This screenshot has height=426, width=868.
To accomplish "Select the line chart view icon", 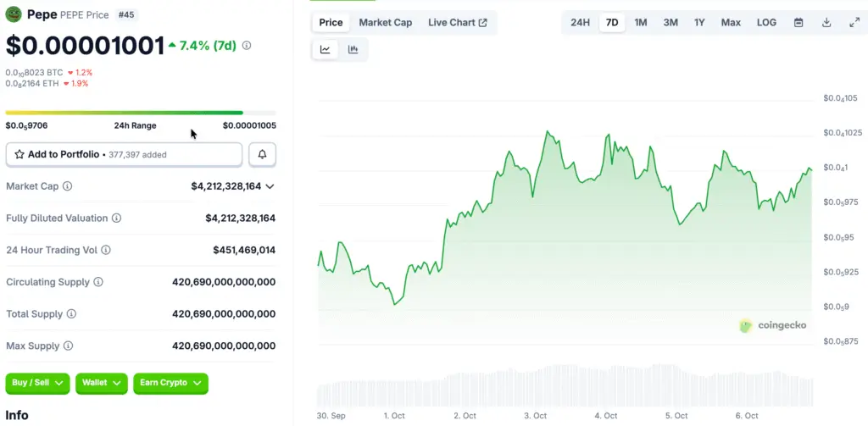I will coord(325,50).
